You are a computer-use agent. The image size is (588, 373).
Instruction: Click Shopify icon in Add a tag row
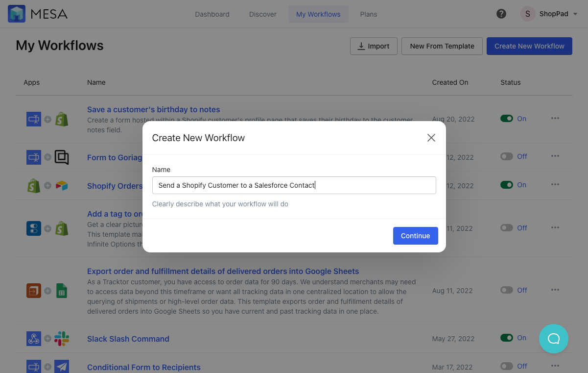(62, 228)
